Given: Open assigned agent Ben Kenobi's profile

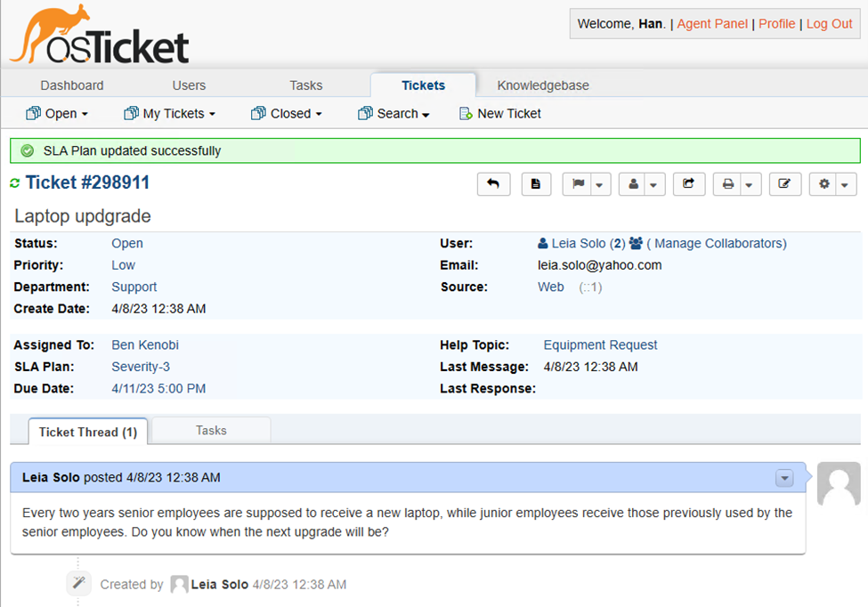Looking at the screenshot, I should point(144,344).
